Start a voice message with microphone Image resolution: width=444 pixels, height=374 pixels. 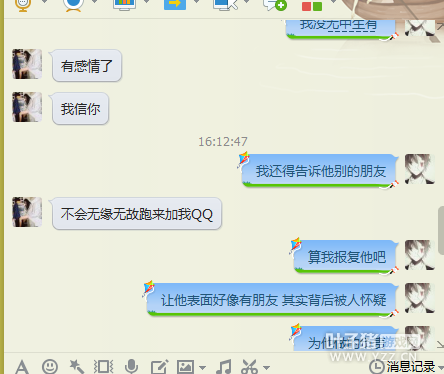pos(132,366)
